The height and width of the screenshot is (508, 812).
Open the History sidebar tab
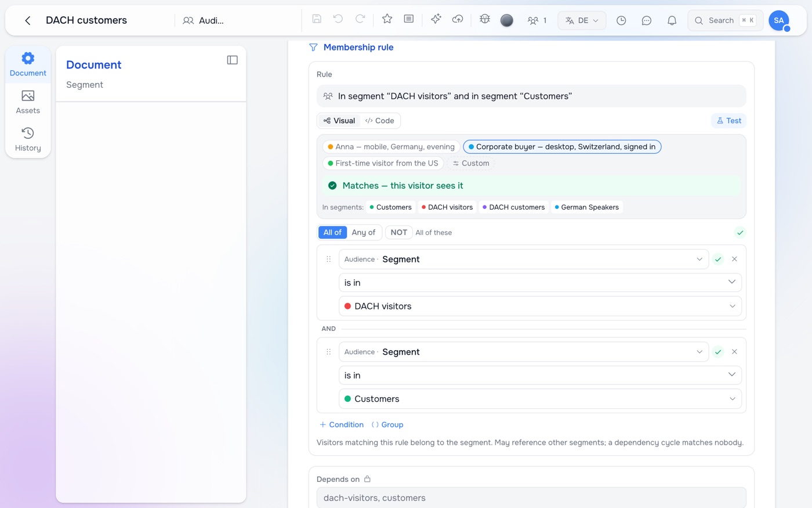click(x=28, y=140)
